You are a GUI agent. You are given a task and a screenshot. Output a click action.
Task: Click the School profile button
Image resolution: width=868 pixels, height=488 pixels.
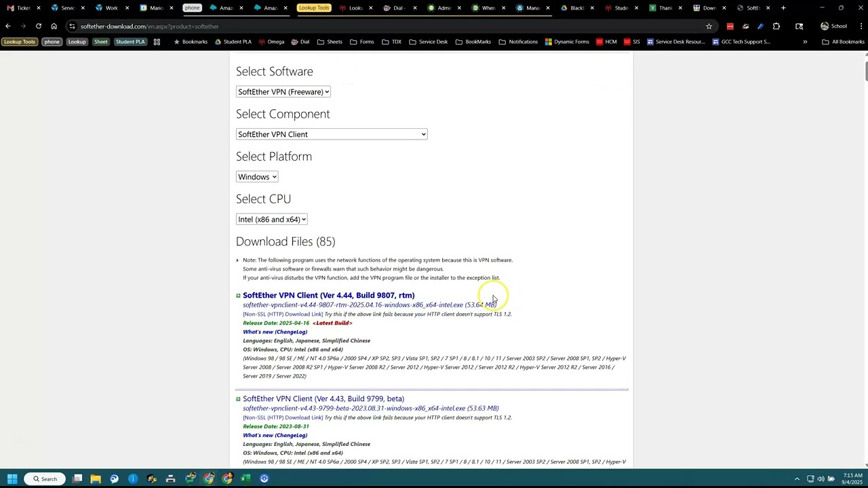833,26
